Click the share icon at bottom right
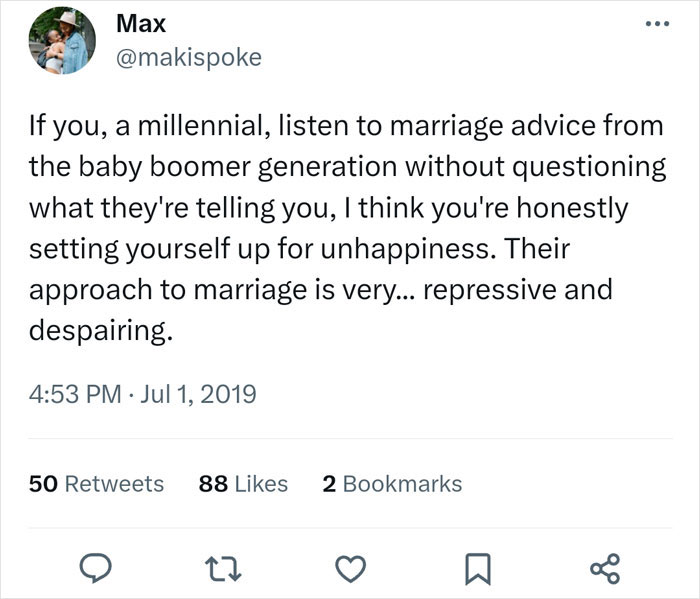The height and width of the screenshot is (599, 700). coord(605,569)
